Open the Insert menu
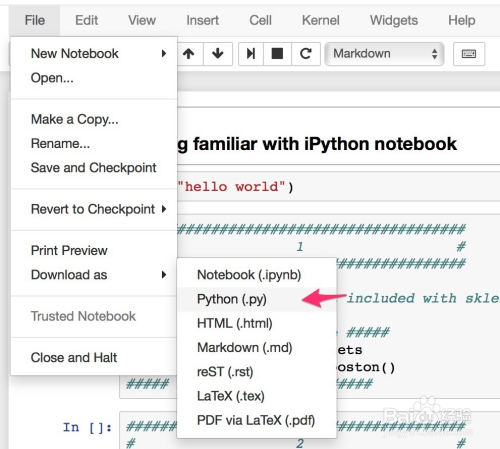 tap(202, 20)
